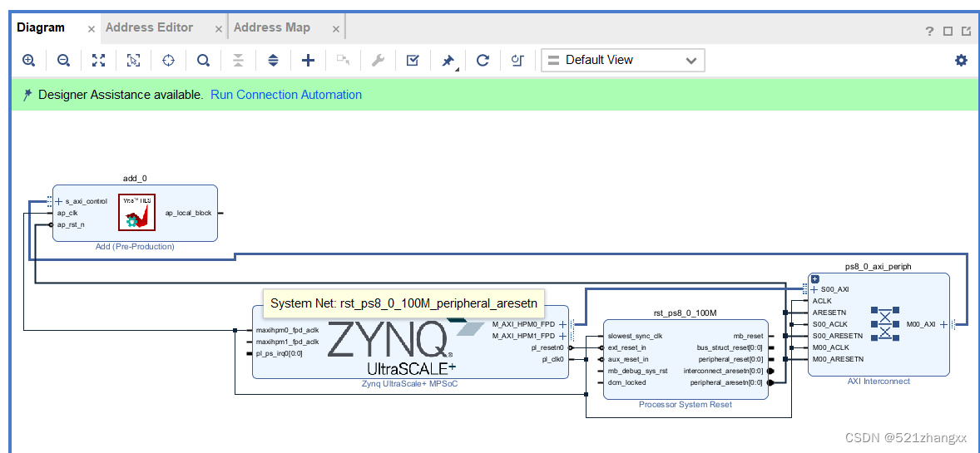Click the auto-fit selection crosshair icon
Image resolution: width=980 pixels, height=453 pixels.
(168, 61)
